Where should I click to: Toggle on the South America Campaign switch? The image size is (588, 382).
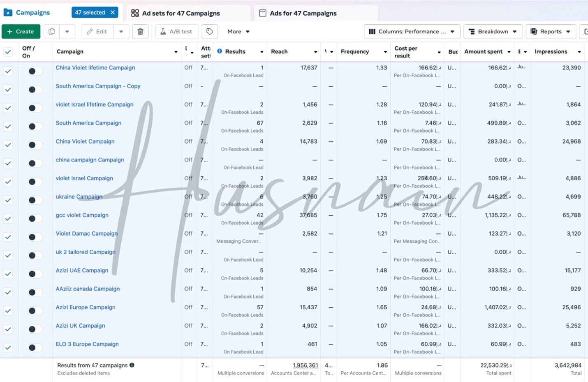tap(35, 127)
